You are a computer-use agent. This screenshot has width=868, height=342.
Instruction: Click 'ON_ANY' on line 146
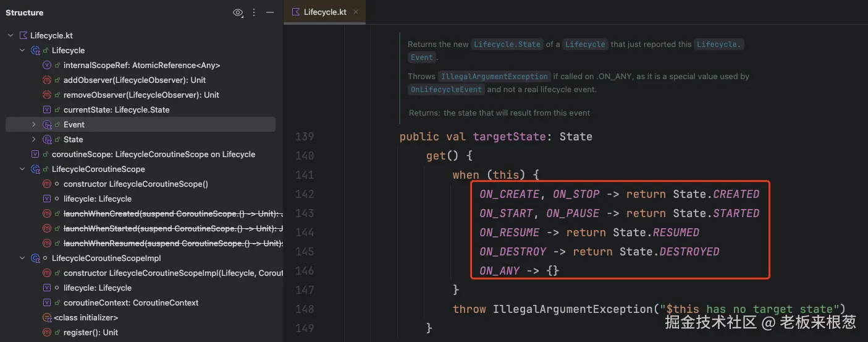point(499,271)
